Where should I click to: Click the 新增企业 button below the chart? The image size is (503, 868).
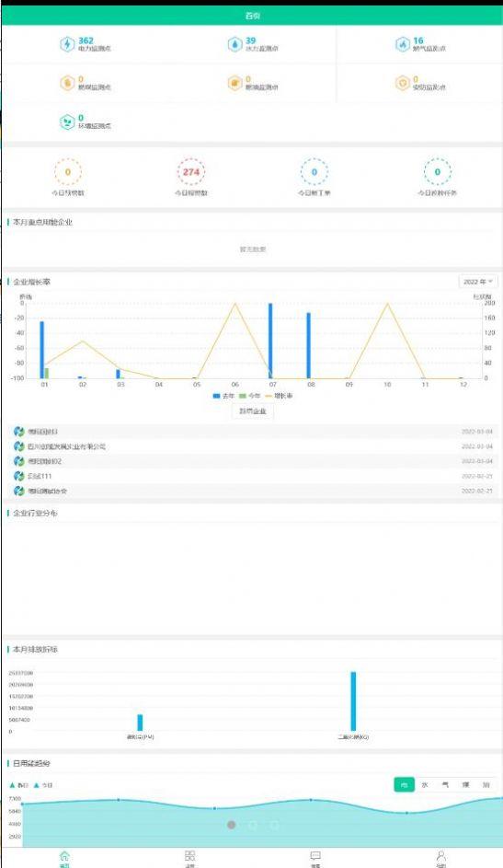(253, 411)
